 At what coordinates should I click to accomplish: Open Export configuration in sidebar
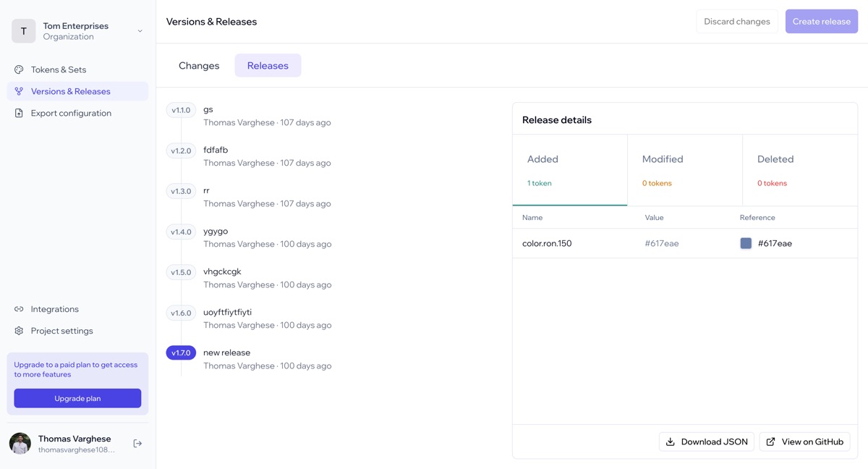click(x=77, y=113)
